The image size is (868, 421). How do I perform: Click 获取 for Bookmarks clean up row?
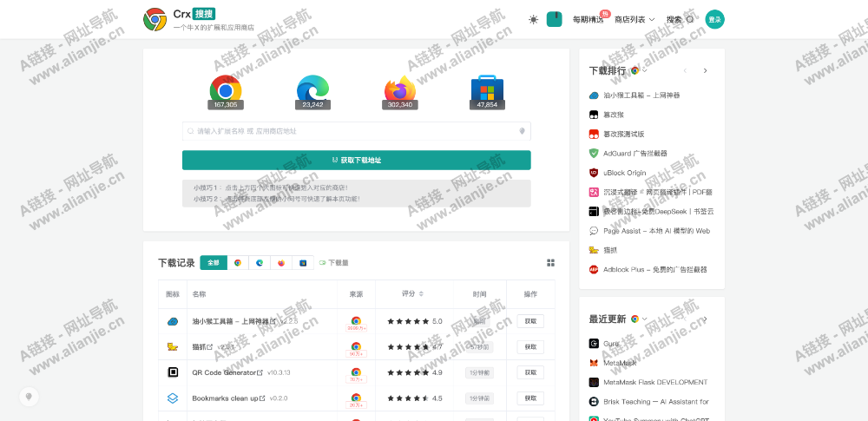pos(530,398)
